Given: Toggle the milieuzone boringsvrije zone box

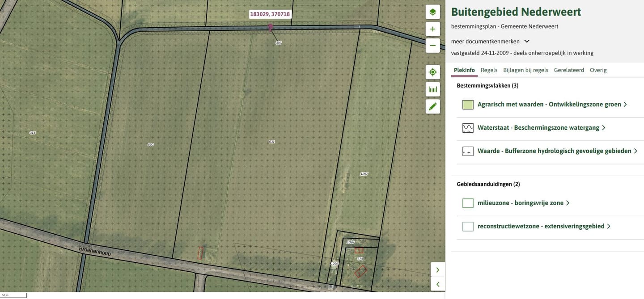Looking at the screenshot, I should 468,203.
